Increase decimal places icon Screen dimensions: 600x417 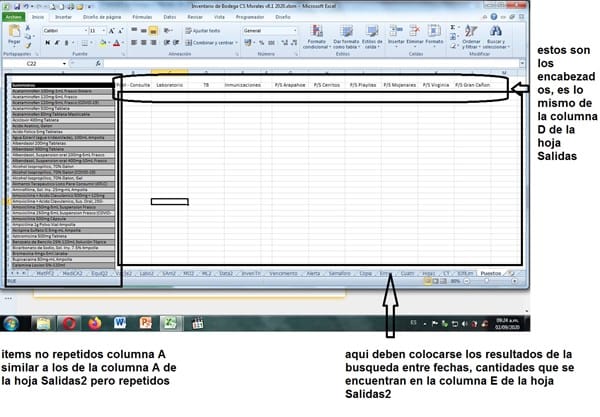[284, 43]
